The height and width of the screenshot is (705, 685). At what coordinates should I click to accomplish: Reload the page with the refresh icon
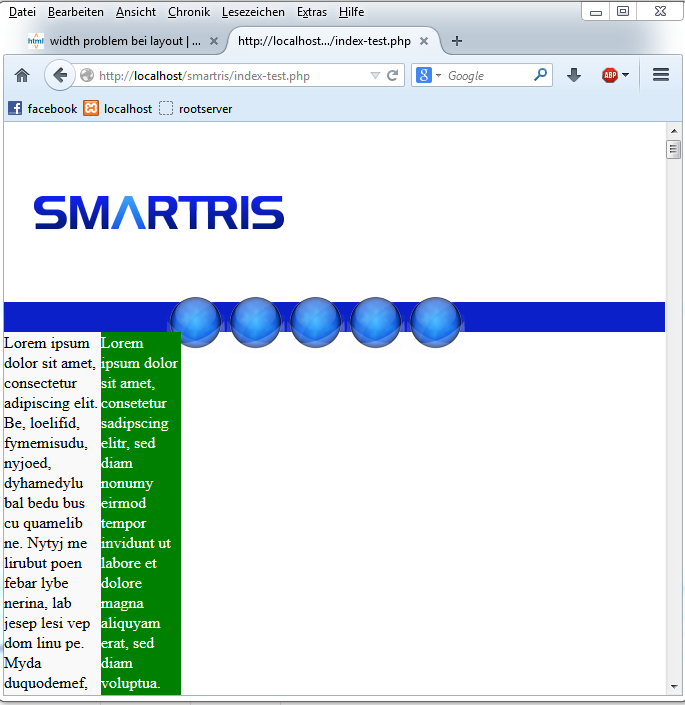tap(393, 75)
